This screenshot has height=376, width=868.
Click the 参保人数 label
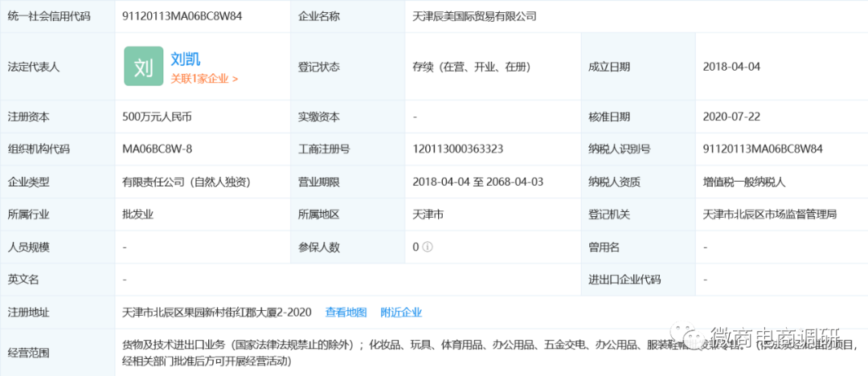point(318,247)
